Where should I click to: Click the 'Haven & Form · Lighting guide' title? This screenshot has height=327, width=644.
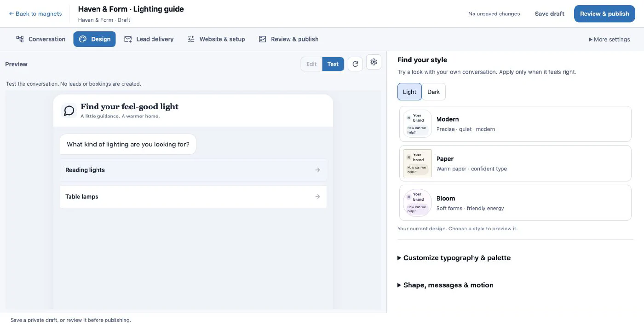point(131,9)
